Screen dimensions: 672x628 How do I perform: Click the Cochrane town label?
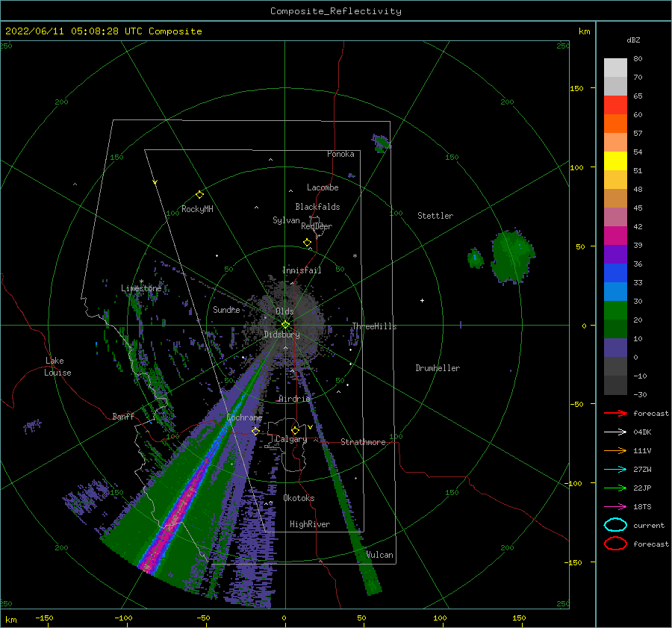pyautogui.click(x=244, y=417)
